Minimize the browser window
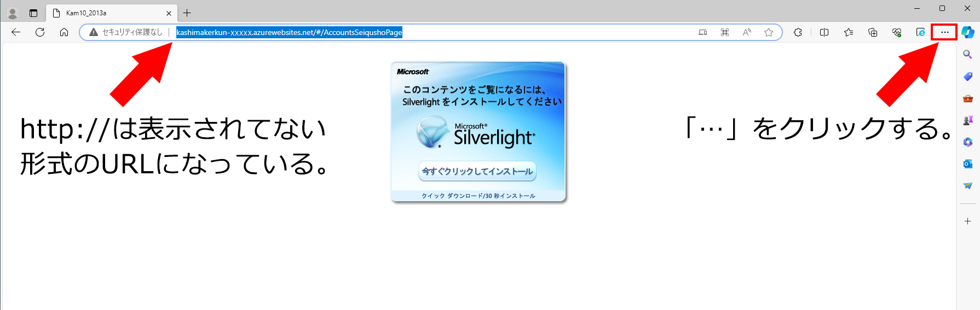Viewport: 980px width, 310px height. (x=917, y=8)
